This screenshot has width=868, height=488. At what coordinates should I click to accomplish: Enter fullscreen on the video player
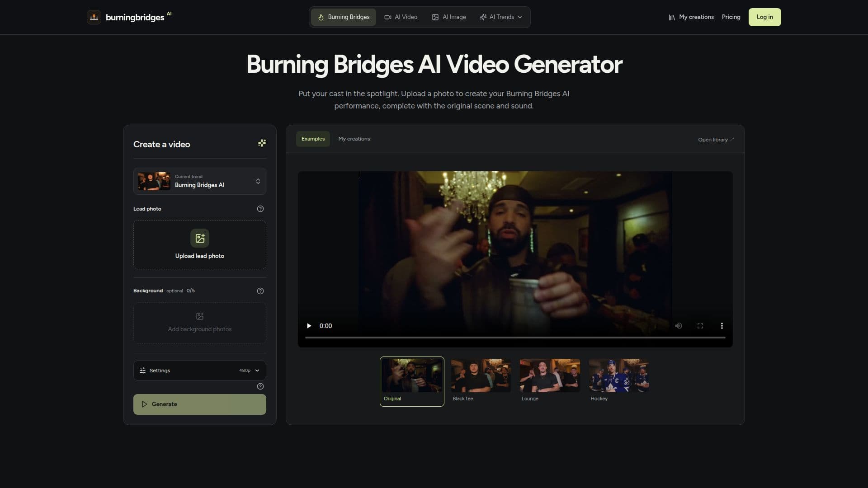pyautogui.click(x=700, y=326)
